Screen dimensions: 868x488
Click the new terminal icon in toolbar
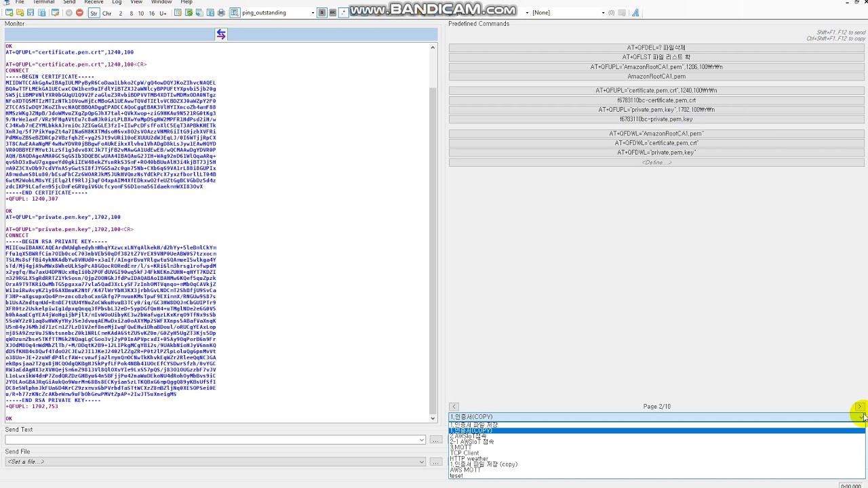point(9,13)
